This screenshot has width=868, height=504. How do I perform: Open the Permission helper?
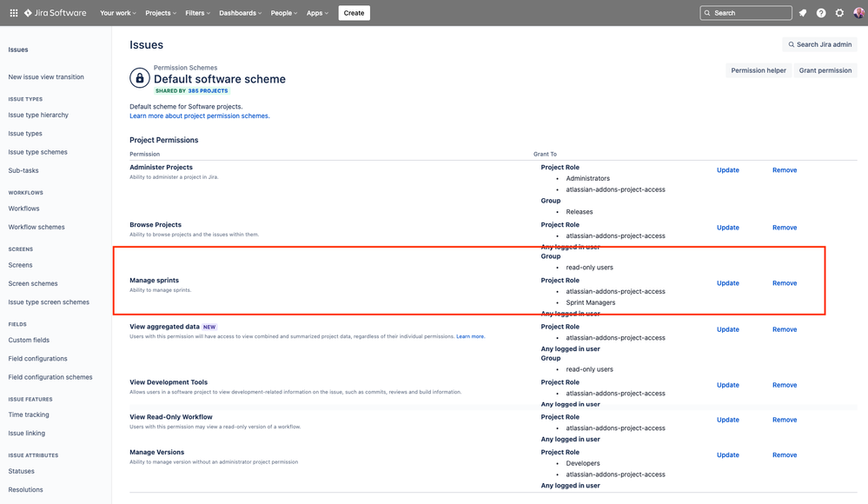point(758,70)
